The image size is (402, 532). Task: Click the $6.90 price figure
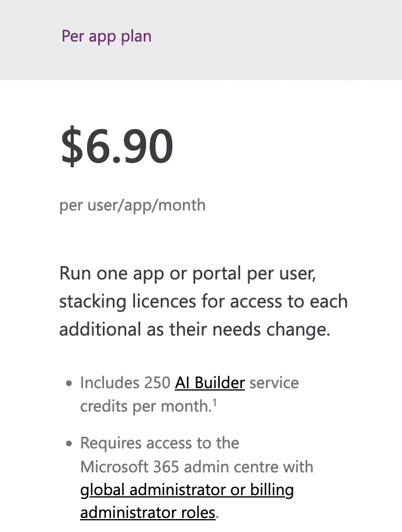[x=117, y=146]
